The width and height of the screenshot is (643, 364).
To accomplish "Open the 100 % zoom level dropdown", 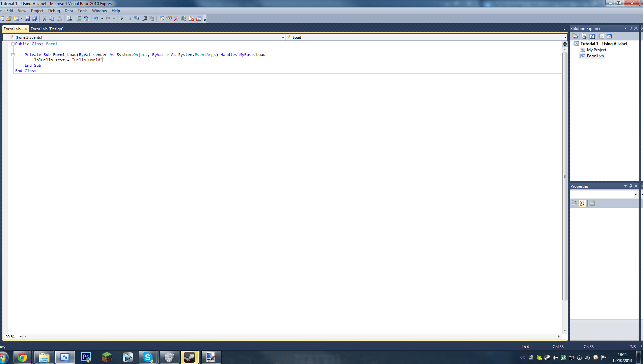I will [21, 337].
